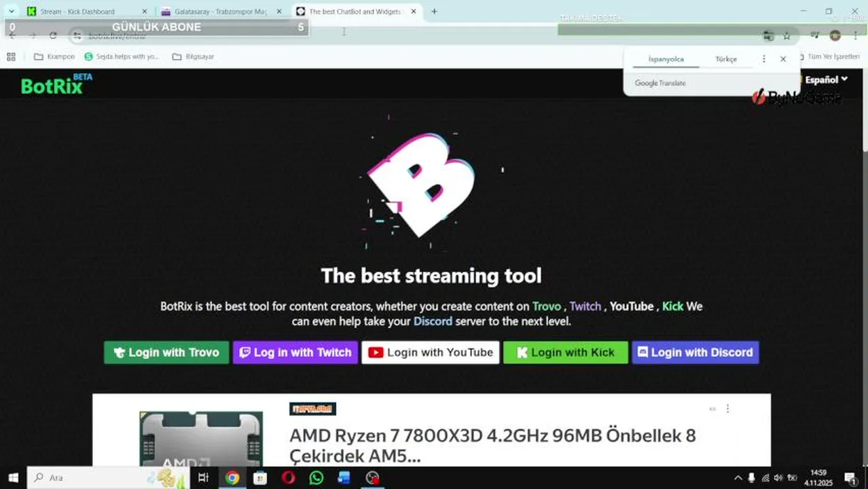This screenshot has width=868, height=489.
Task: Close the Stream - Kick Dashboard tab
Action: pos(144,12)
